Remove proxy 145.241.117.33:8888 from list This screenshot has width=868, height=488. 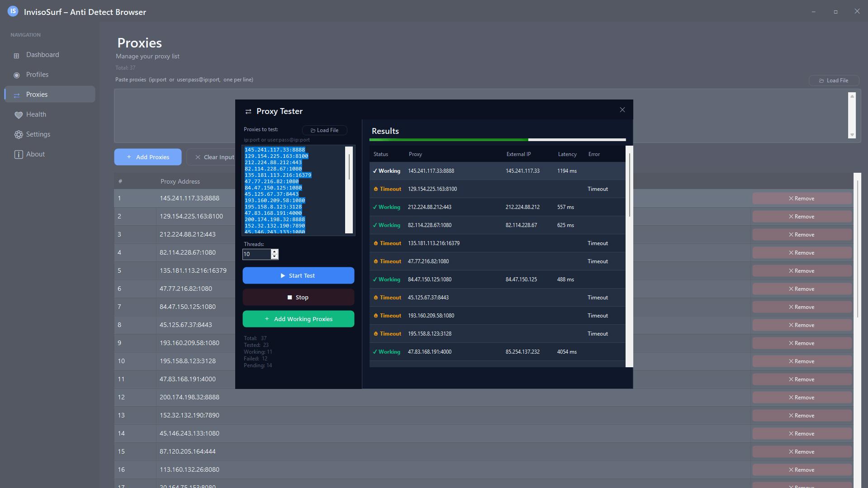click(x=802, y=198)
